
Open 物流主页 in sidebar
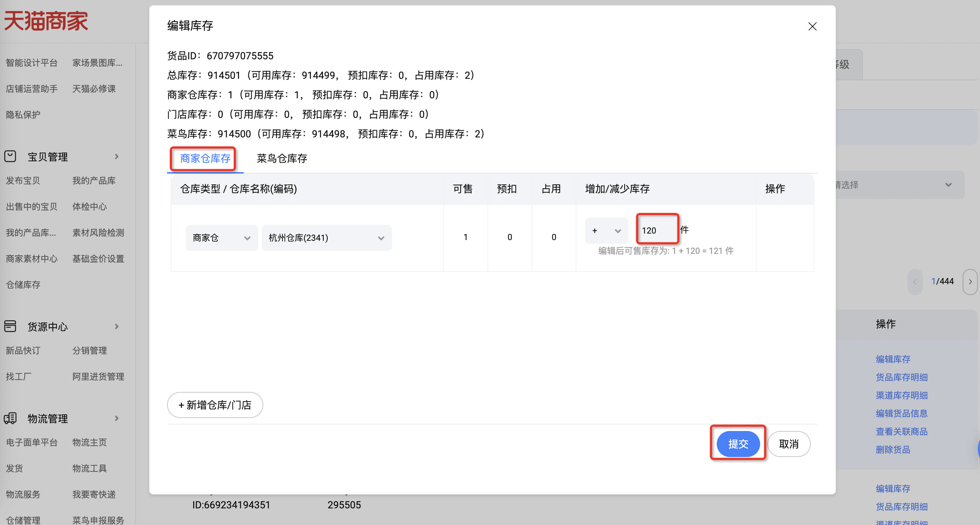pos(89,442)
